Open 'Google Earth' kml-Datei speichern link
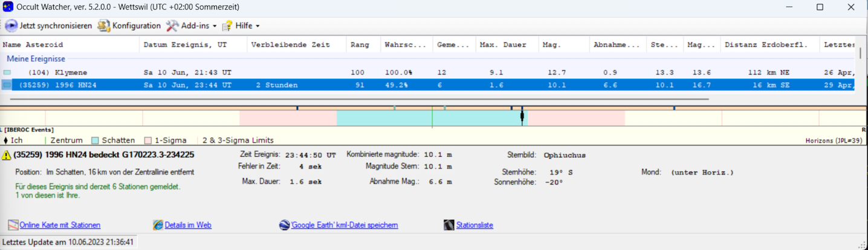Screen dimensions: 868x250 click(x=344, y=225)
